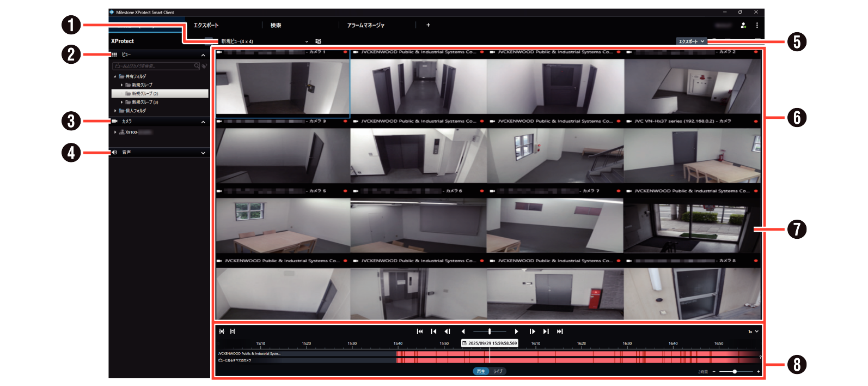868x386 pixels.
Task: Click the speaker icon of 音声 section
Action: click(x=114, y=152)
